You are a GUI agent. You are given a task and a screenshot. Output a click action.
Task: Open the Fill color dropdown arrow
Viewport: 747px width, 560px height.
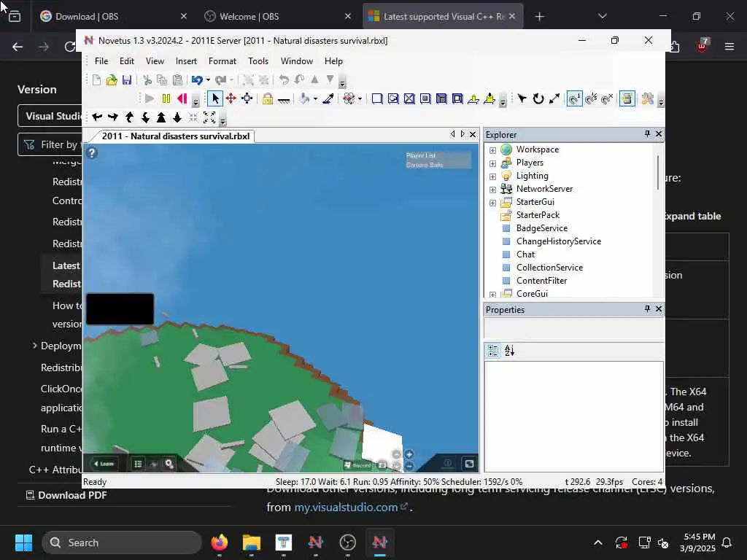coord(315,98)
